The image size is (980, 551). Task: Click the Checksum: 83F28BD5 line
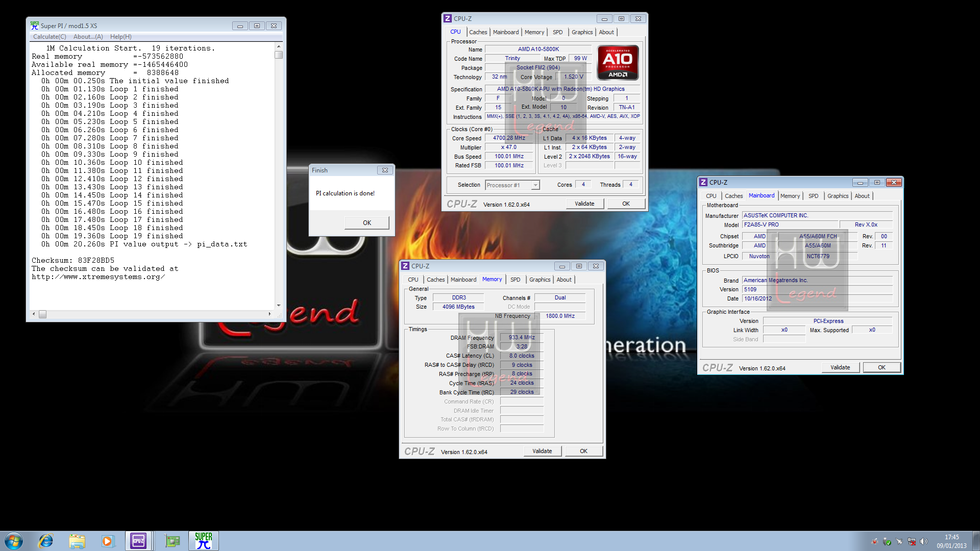[x=73, y=260]
